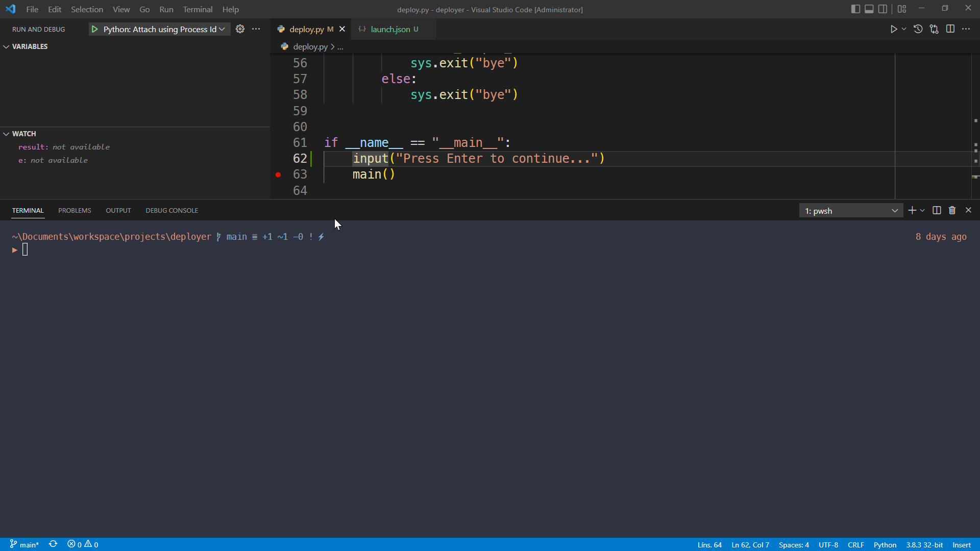Click the main* branch in status bar

pyautogui.click(x=24, y=544)
